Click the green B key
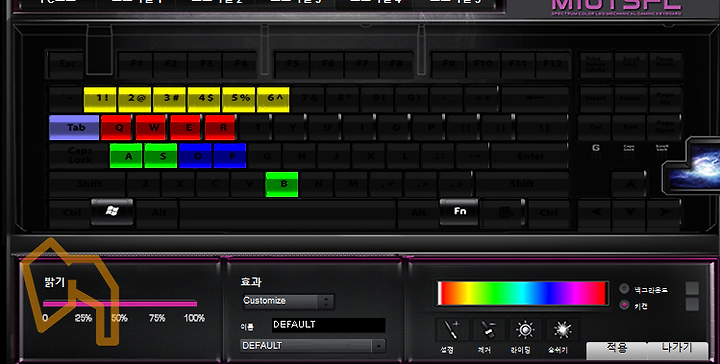 282,184
